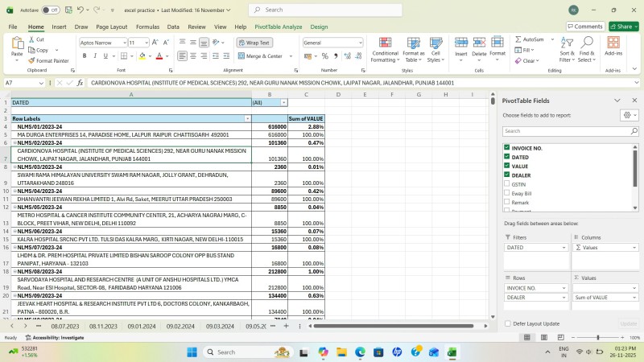Expand the DATED filter dropdown in cell B1
The width and height of the screenshot is (644, 362).
pyautogui.click(x=283, y=103)
